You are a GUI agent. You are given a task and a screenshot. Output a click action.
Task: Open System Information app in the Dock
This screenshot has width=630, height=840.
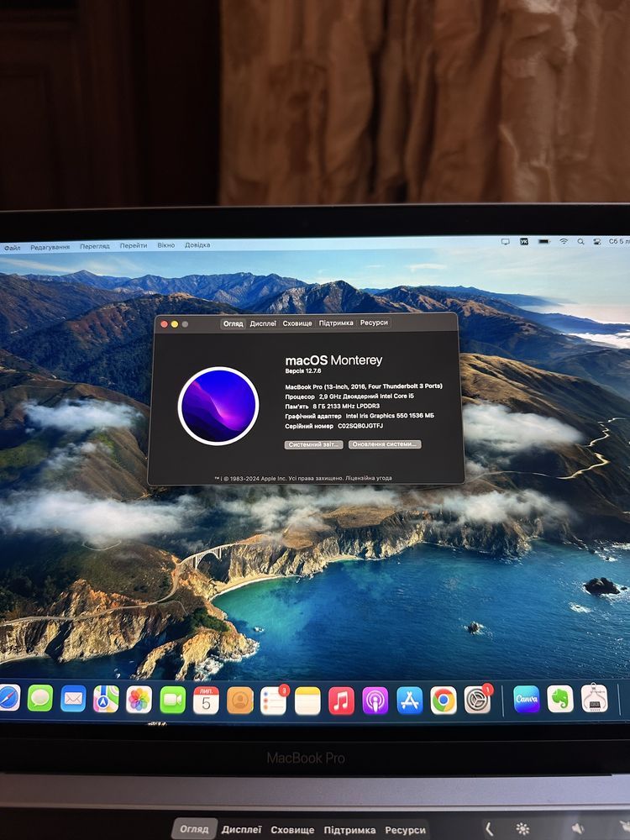[x=595, y=698]
